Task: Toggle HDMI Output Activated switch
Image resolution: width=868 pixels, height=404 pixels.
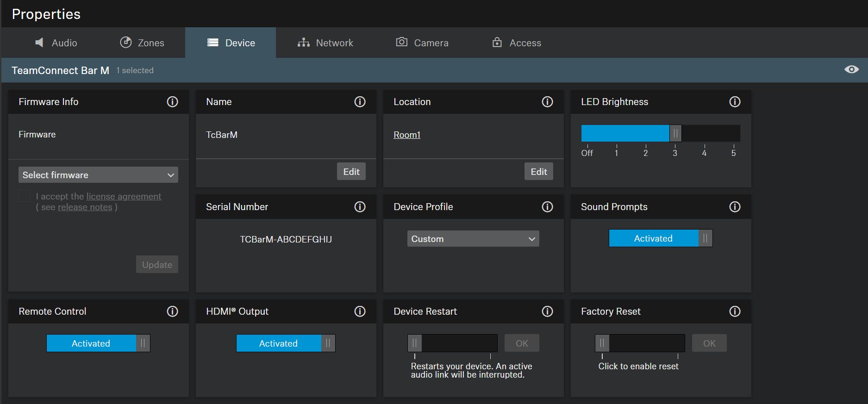Action: click(286, 343)
